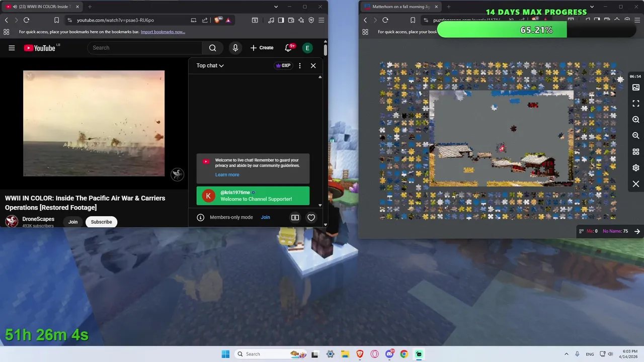Close the live chat panel
The image size is (644, 362).
click(x=313, y=65)
